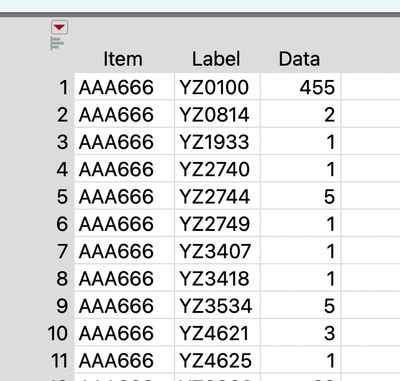The height and width of the screenshot is (381, 400).
Task: Select row number 1
Action: tap(63, 87)
